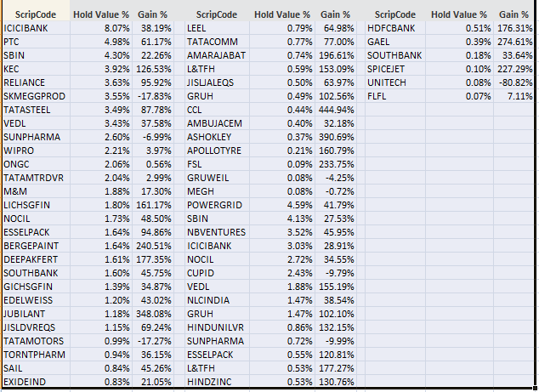This screenshot has height=392, width=539.
Task: Click UNITECH gain value -80.82%
Action: (x=515, y=82)
